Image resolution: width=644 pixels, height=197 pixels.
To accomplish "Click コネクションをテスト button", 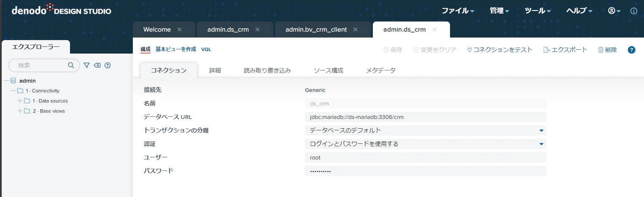I will [500, 50].
